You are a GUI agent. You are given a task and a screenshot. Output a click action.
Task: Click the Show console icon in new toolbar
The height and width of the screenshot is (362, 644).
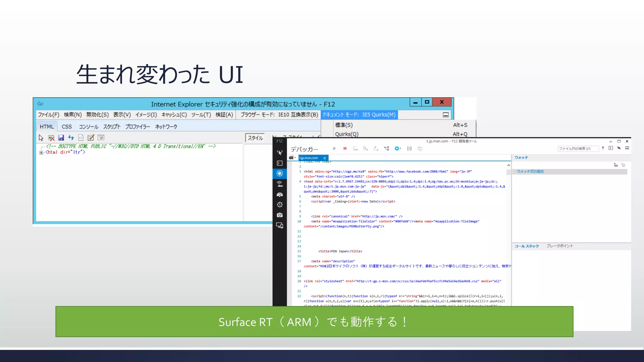tap(611, 148)
